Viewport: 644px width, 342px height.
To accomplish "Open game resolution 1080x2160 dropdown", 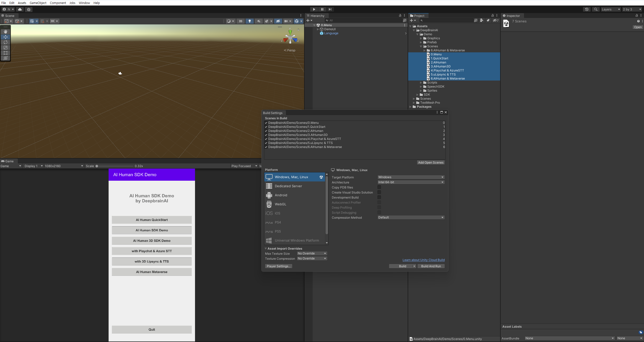I will 64,166.
